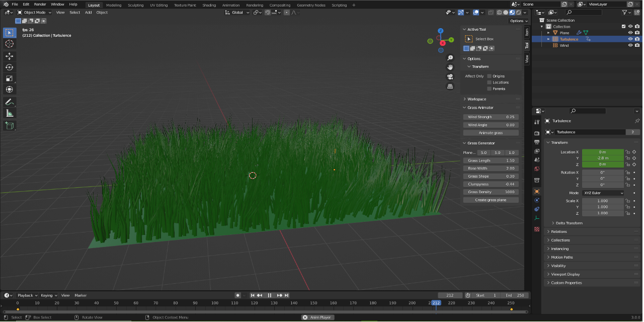Select the Rotate tool
This screenshot has width=644, height=322.
pos(10,67)
